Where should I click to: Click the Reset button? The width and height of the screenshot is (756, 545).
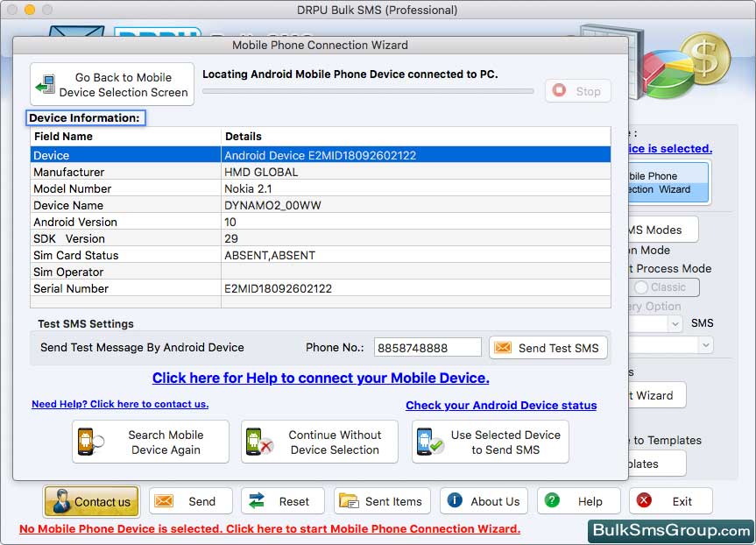click(x=283, y=501)
